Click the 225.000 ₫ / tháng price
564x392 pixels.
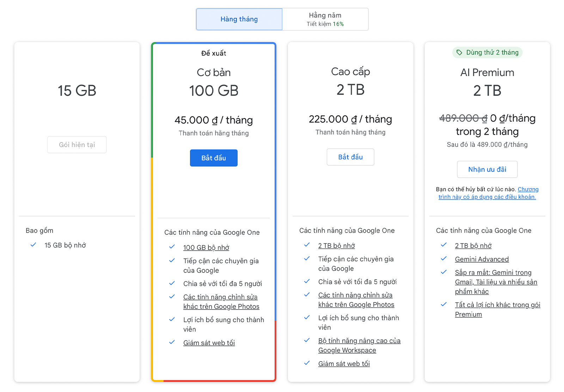coord(350,119)
